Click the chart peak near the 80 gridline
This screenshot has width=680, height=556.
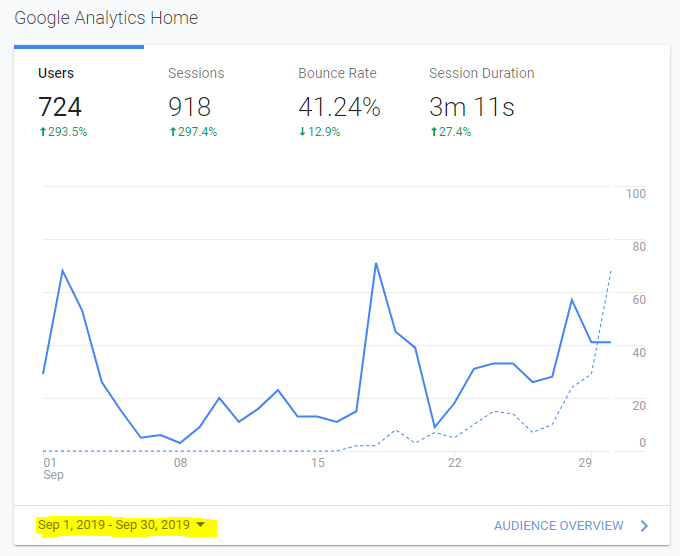376,263
